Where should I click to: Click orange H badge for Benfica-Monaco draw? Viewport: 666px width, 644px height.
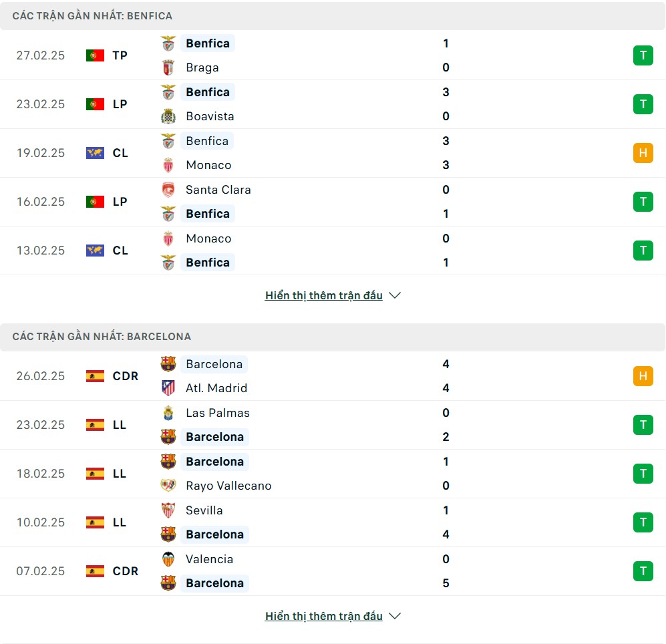(643, 153)
